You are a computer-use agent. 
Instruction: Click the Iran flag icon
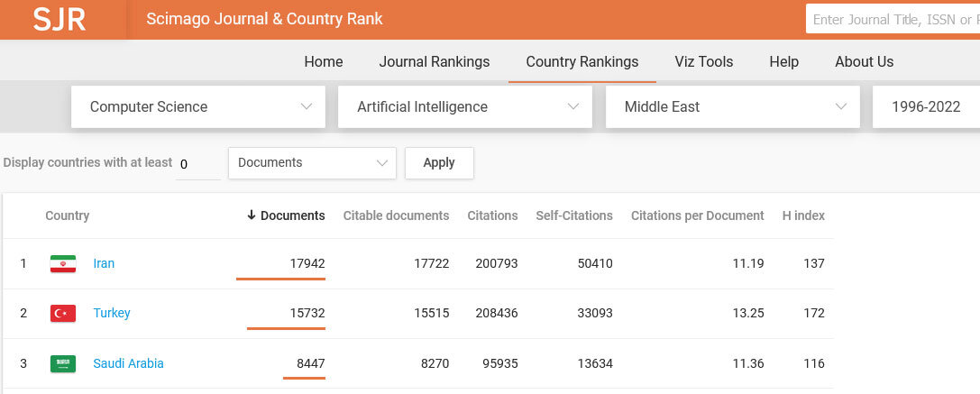(63, 264)
